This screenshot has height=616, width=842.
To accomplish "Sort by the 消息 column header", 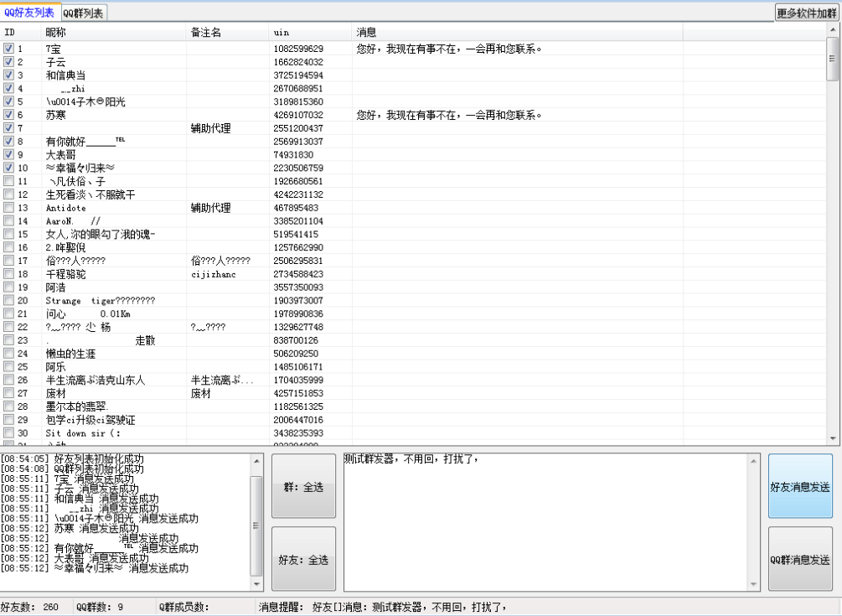I will [x=517, y=32].
